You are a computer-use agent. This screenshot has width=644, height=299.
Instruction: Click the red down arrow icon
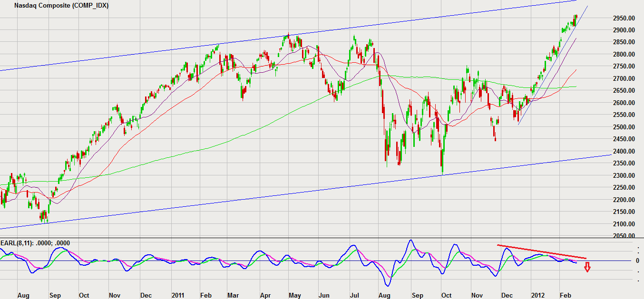587,268
